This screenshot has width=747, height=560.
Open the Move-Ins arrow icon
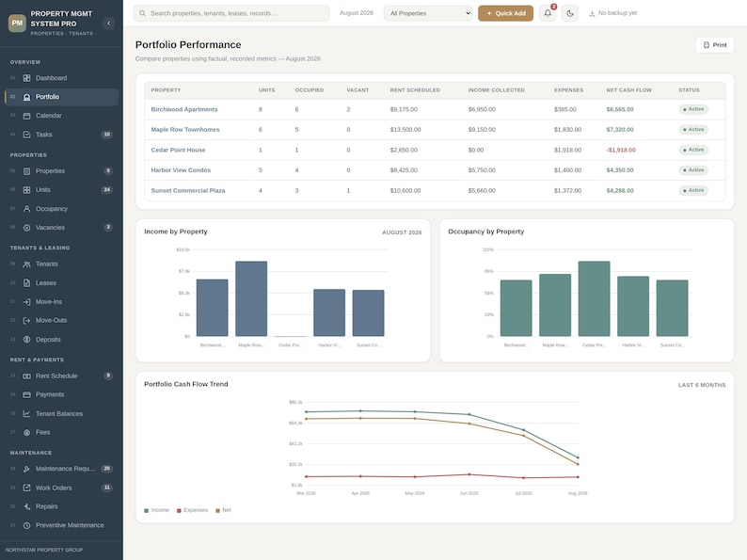26,302
